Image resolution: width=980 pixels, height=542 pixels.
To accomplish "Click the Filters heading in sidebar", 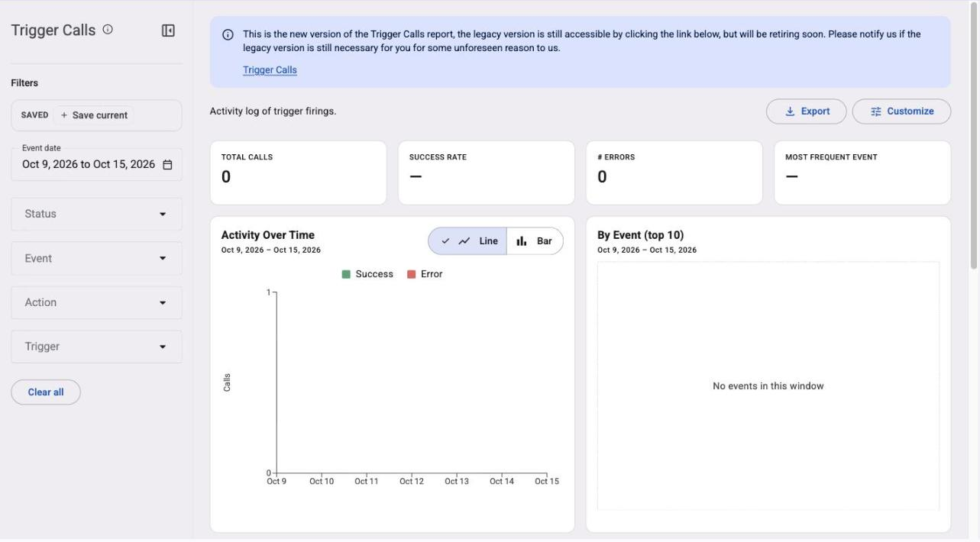I will tap(24, 83).
